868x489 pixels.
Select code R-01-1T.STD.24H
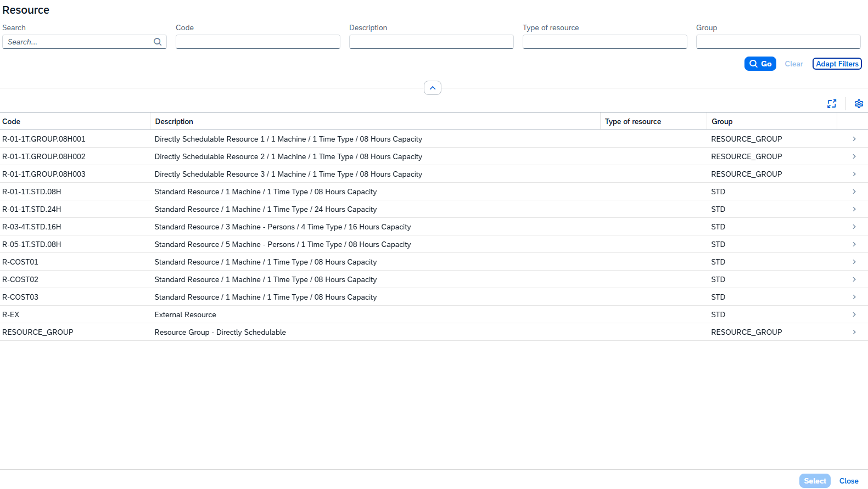click(x=32, y=209)
